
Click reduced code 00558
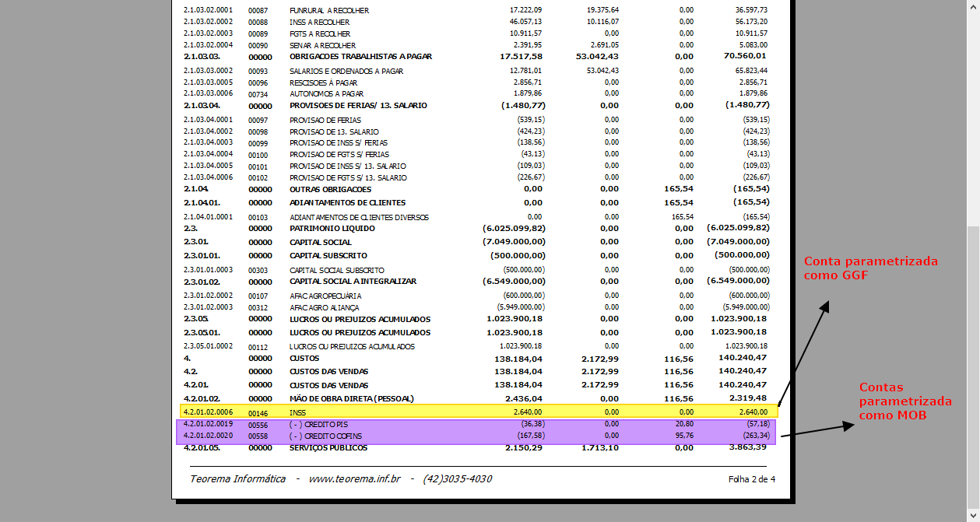tap(258, 436)
